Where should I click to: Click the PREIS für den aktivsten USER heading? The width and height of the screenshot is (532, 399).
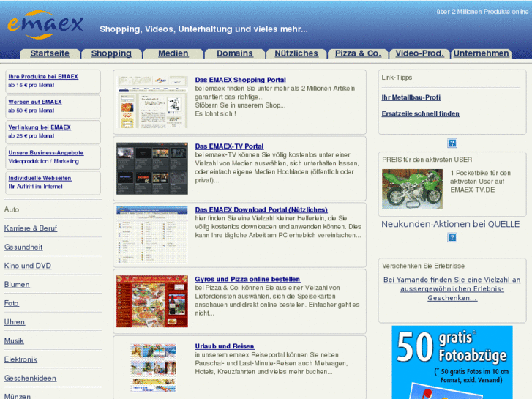click(x=427, y=160)
